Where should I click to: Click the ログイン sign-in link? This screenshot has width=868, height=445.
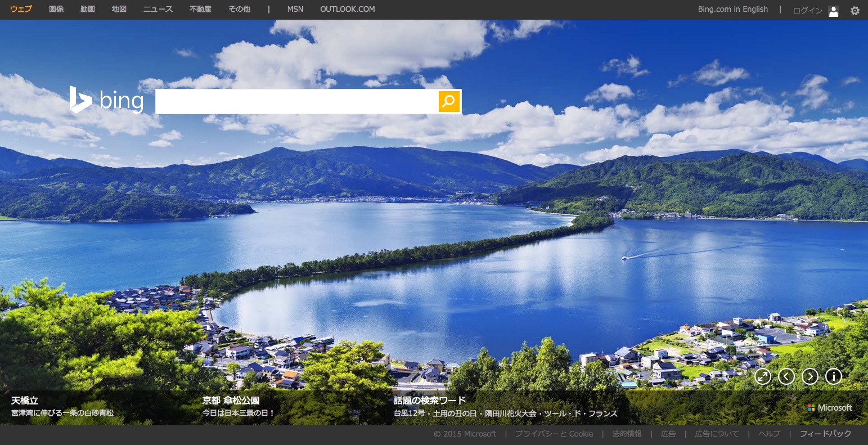pyautogui.click(x=807, y=11)
